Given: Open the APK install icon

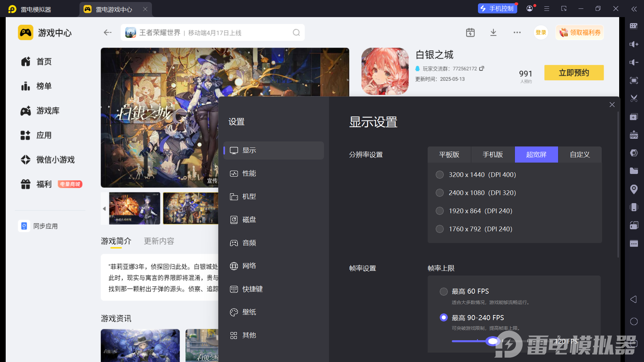Looking at the screenshot, I should (x=634, y=135).
